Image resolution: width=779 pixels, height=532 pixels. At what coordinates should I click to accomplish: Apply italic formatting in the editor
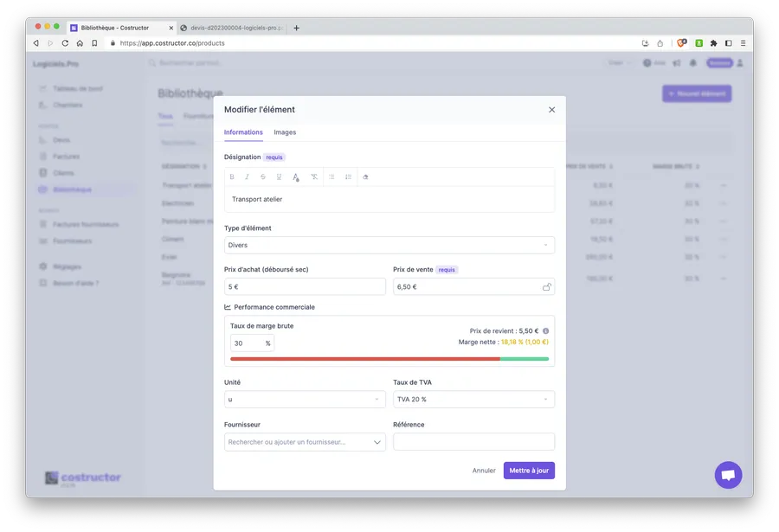point(248,176)
